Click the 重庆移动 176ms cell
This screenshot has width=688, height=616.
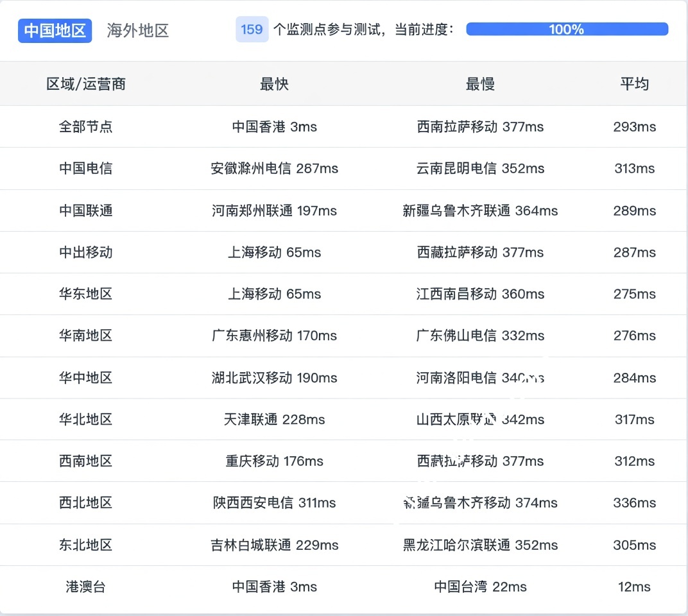click(x=274, y=461)
